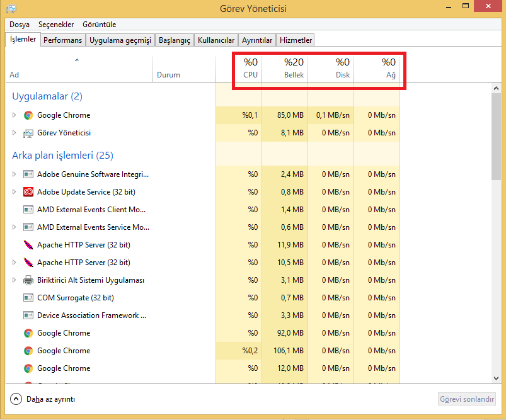Switch to the Performans tab
Screen dimensions: 506x420
click(64, 38)
